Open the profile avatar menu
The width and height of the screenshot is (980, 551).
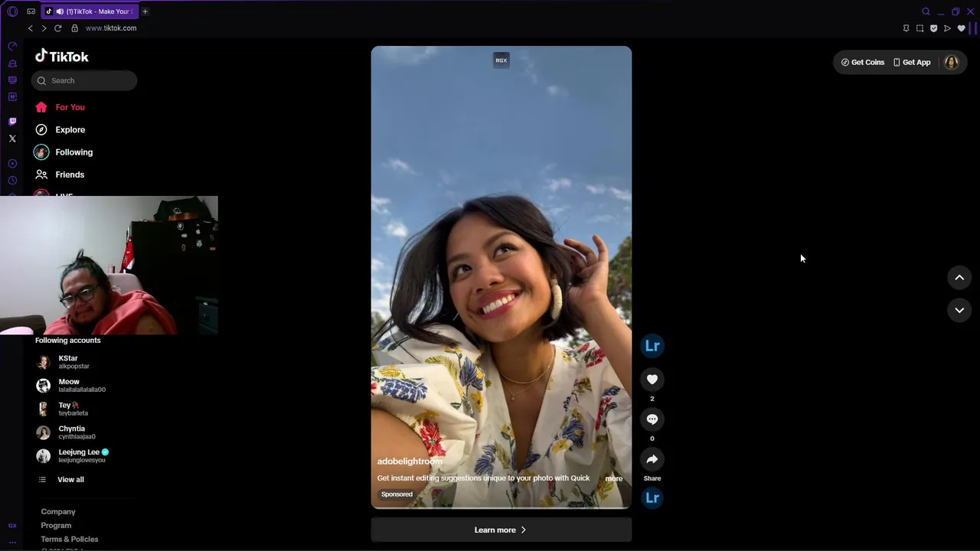pyautogui.click(x=952, y=63)
